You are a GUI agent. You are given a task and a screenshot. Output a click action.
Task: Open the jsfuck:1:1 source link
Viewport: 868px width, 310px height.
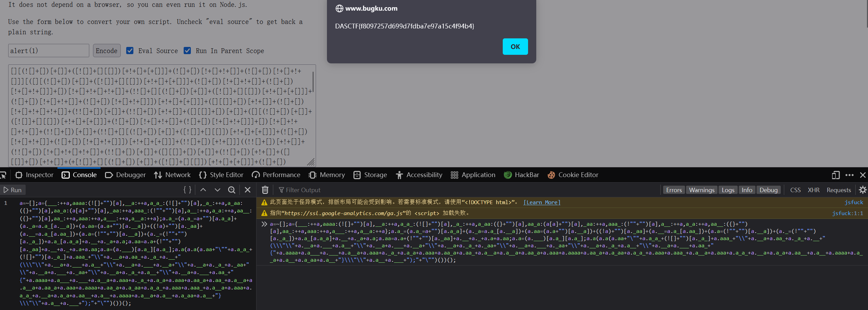click(x=847, y=213)
